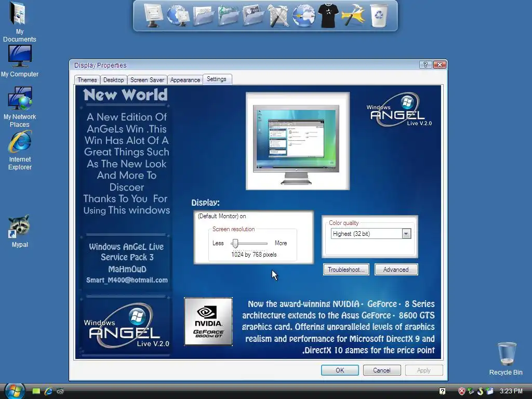Click the tray icon right of the red X
Image resolution: width=532 pixels, height=399 pixels.
[x=471, y=391]
